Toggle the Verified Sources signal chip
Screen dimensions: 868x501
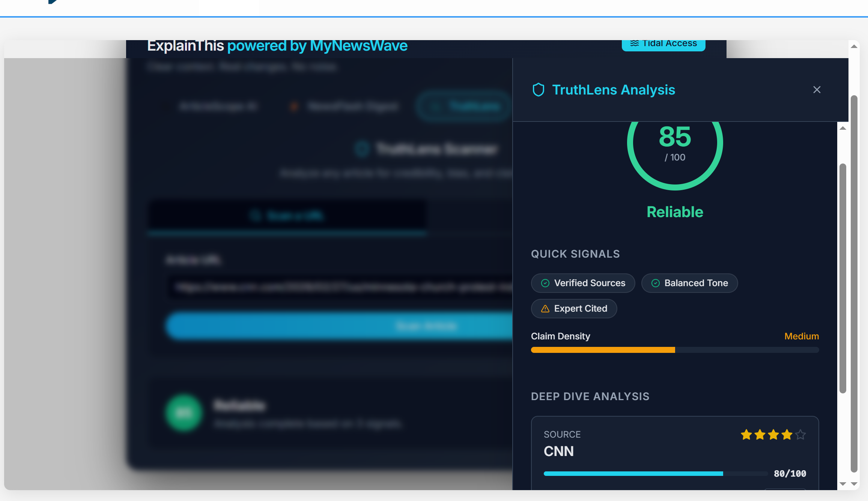pos(583,283)
